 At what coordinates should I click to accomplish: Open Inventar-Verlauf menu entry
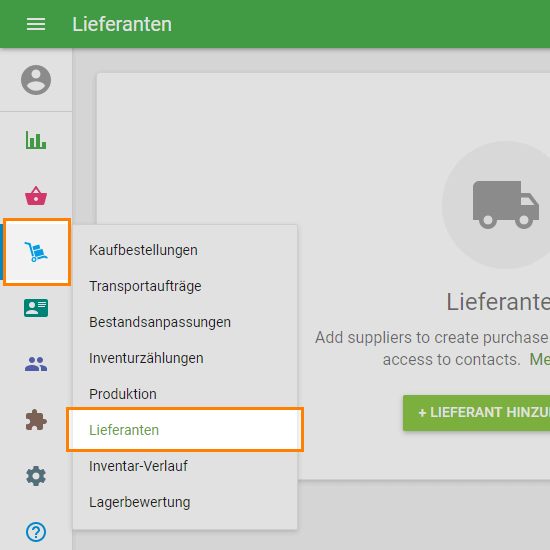(x=185, y=466)
